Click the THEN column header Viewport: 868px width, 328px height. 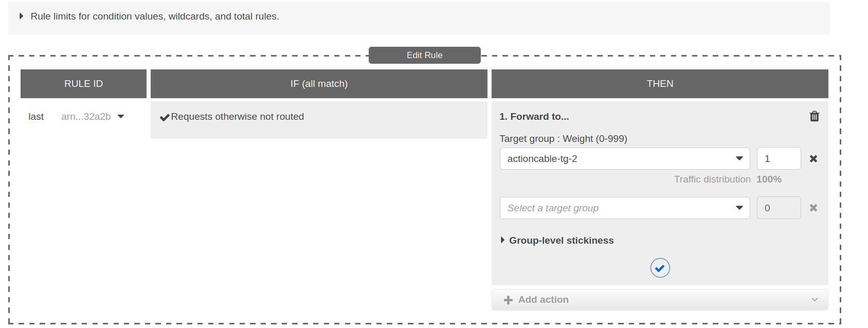(660, 84)
